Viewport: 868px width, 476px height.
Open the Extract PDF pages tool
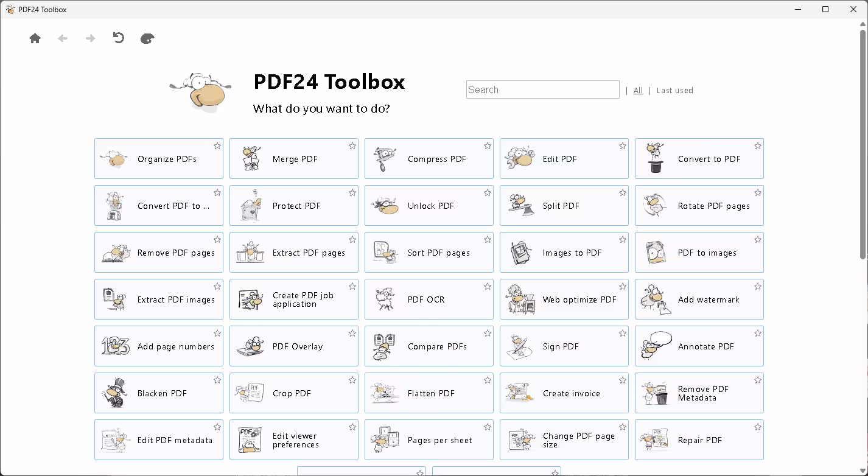tap(294, 253)
